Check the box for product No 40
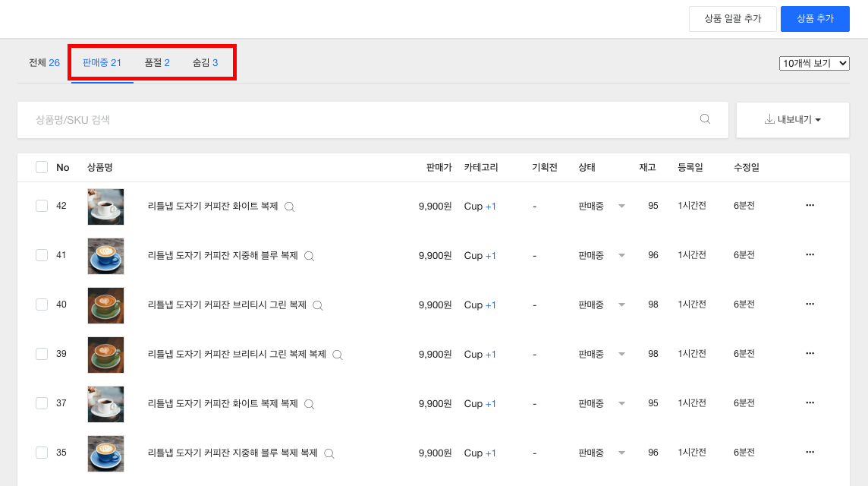868x486 pixels. tap(42, 305)
